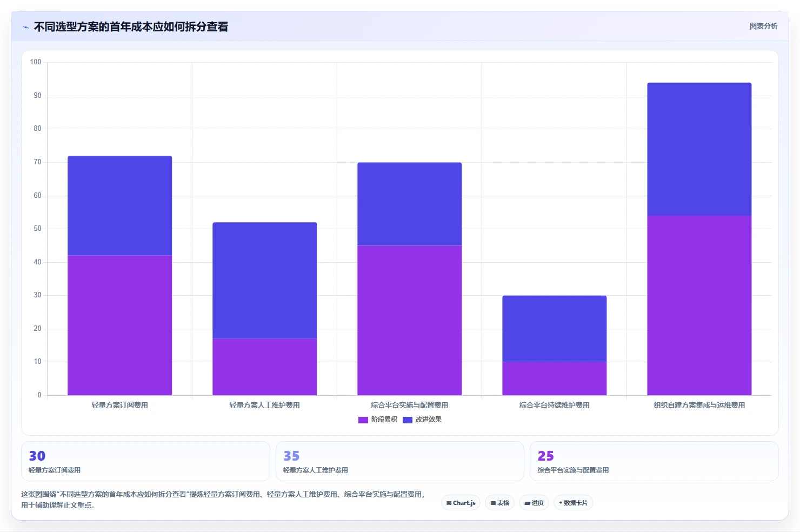Viewport: 800px width, 532px height.
Task: Click the purple segment of 综合平台持续维护费用 bar
Action: point(555,378)
